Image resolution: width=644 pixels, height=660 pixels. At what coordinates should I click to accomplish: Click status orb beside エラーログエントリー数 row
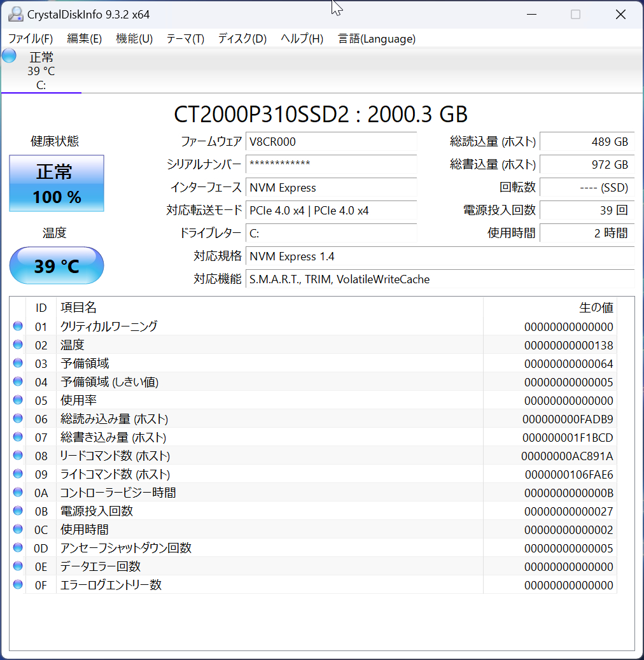[x=18, y=585]
